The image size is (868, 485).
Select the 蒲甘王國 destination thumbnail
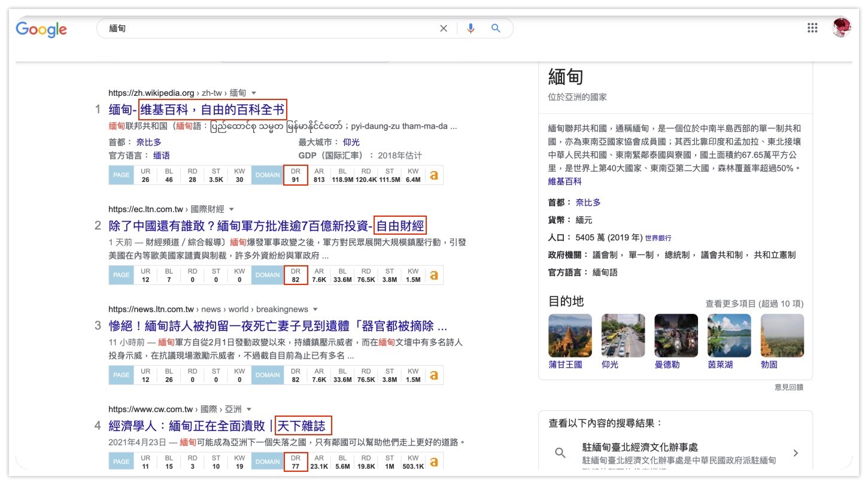[x=569, y=335]
